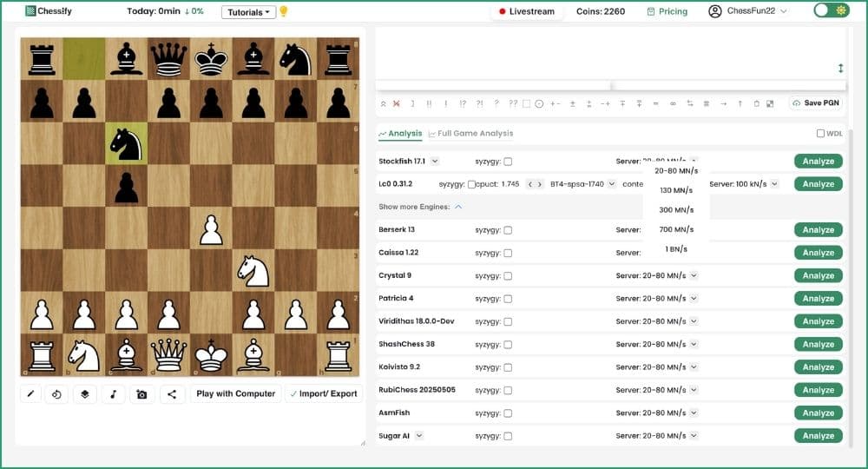Add the '?!' dubious move annotation
The height and width of the screenshot is (469, 868).
click(479, 103)
